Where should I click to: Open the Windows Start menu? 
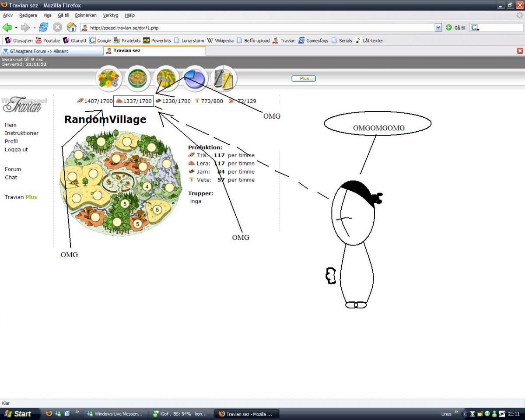pyautogui.click(x=20, y=413)
